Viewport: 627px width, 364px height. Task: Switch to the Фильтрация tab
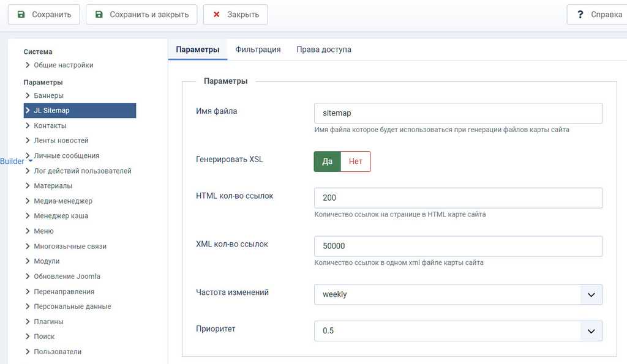[258, 50]
